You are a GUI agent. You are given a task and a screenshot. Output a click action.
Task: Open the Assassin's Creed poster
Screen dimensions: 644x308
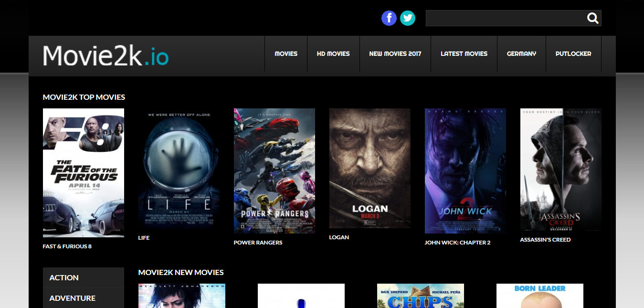pos(561,170)
